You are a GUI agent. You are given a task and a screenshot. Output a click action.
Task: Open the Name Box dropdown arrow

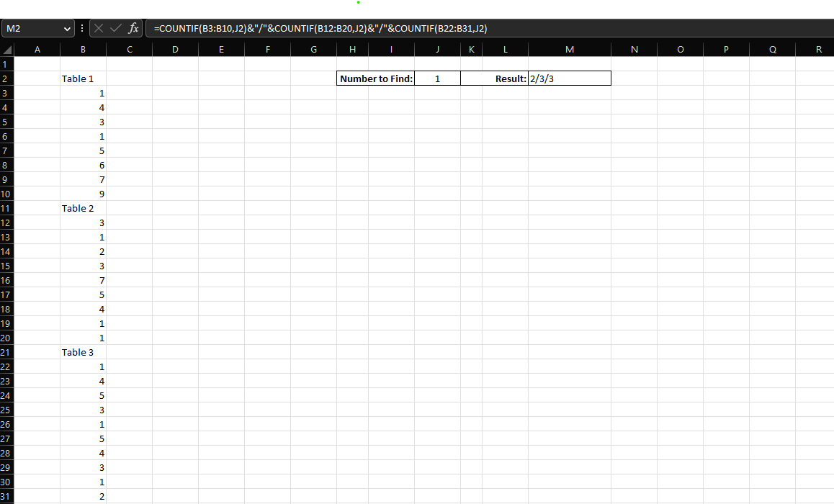click(x=67, y=29)
